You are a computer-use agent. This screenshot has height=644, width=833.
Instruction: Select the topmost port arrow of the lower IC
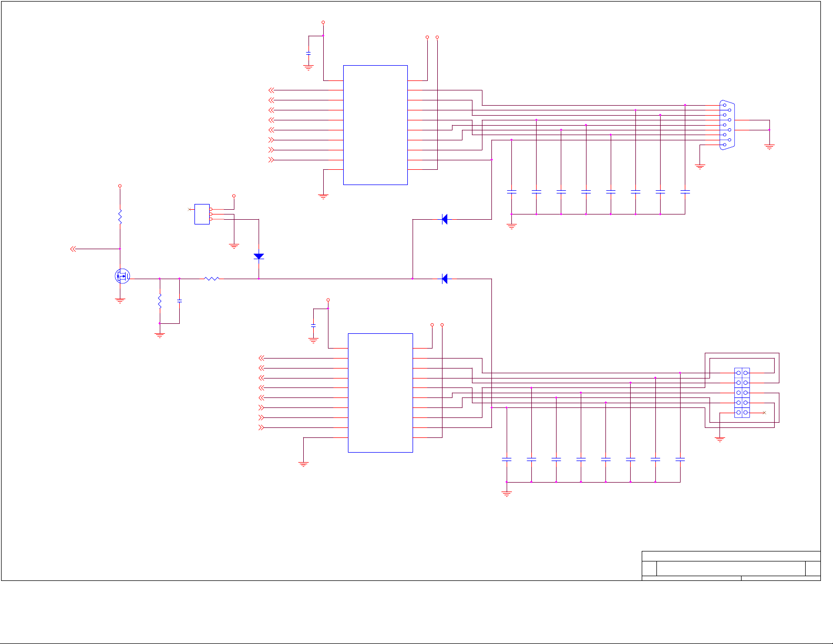(x=261, y=358)
